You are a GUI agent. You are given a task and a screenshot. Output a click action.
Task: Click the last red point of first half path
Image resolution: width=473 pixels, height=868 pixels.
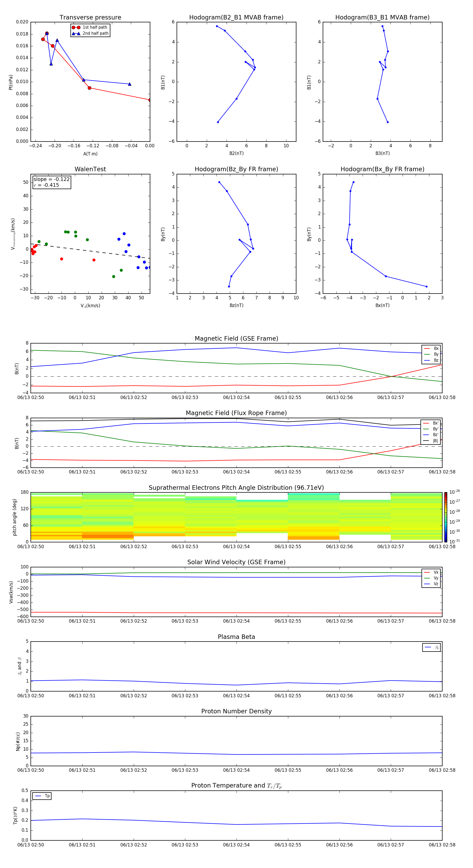pos(150,100)
